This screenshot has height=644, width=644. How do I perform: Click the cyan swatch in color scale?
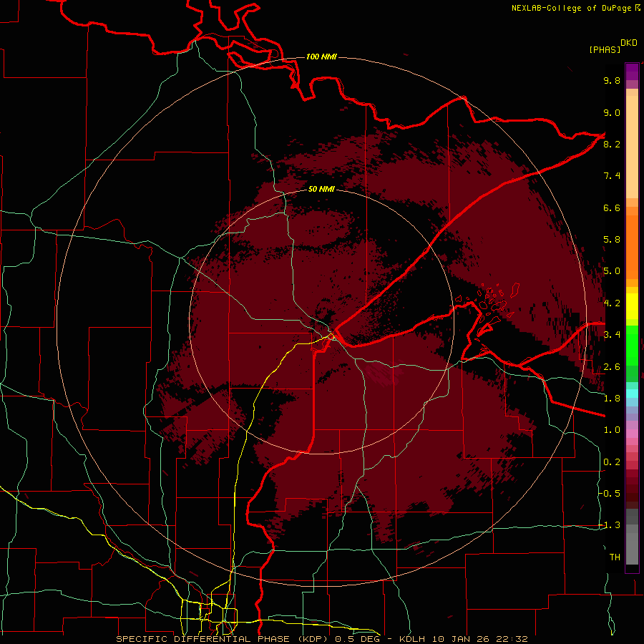pos(632,393)
